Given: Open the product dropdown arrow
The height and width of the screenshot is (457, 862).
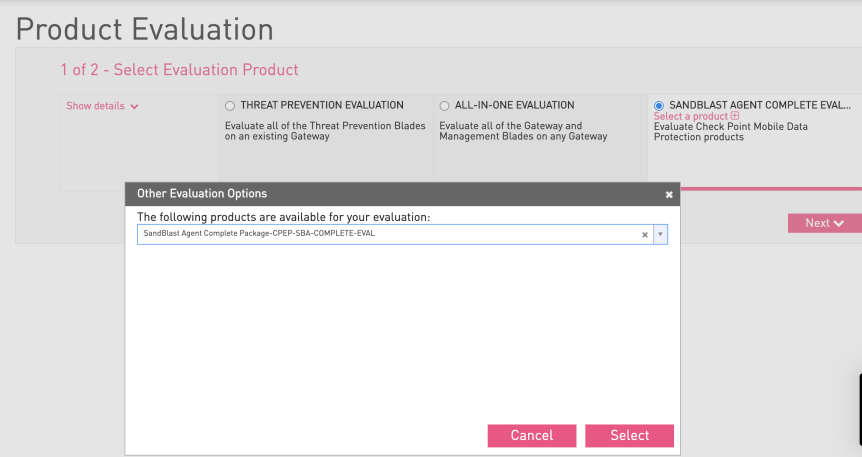Looking at the screenshot, I should (660, 234).
